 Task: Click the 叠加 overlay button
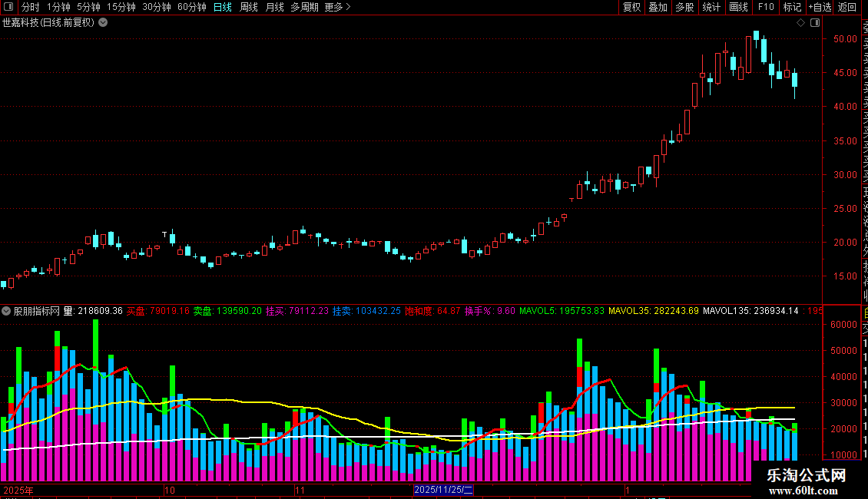tap(658, 7)
